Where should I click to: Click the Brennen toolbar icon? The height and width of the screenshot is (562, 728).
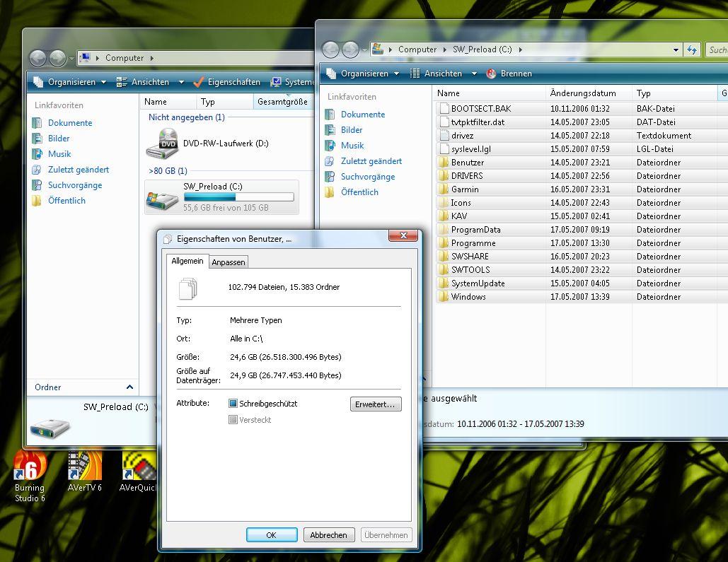491,74
